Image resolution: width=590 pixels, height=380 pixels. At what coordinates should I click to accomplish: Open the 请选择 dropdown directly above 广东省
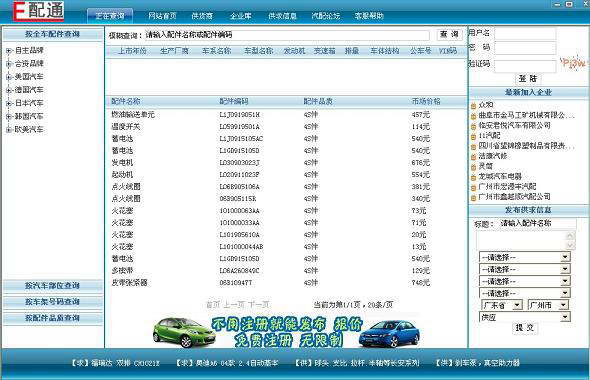525,293
